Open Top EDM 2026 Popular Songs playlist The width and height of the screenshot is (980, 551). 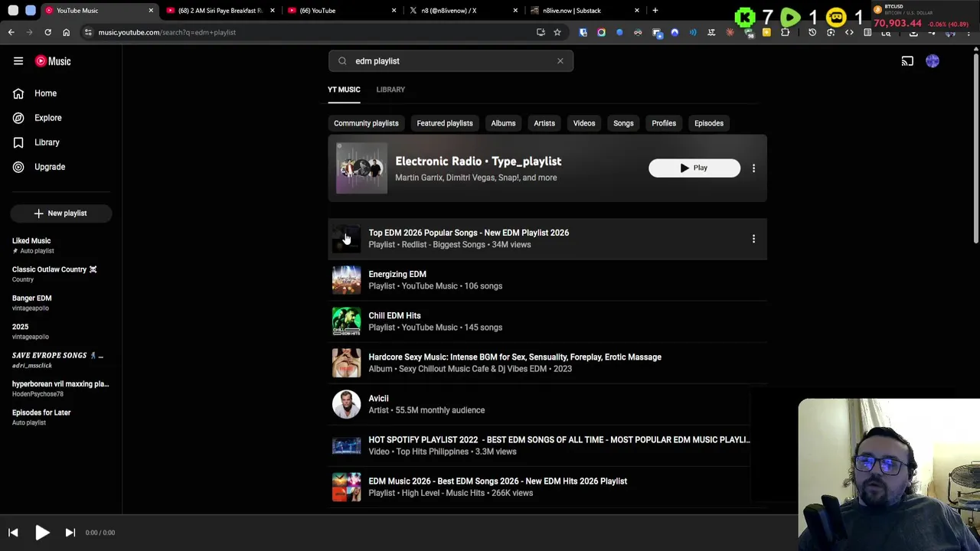(469, 233)
